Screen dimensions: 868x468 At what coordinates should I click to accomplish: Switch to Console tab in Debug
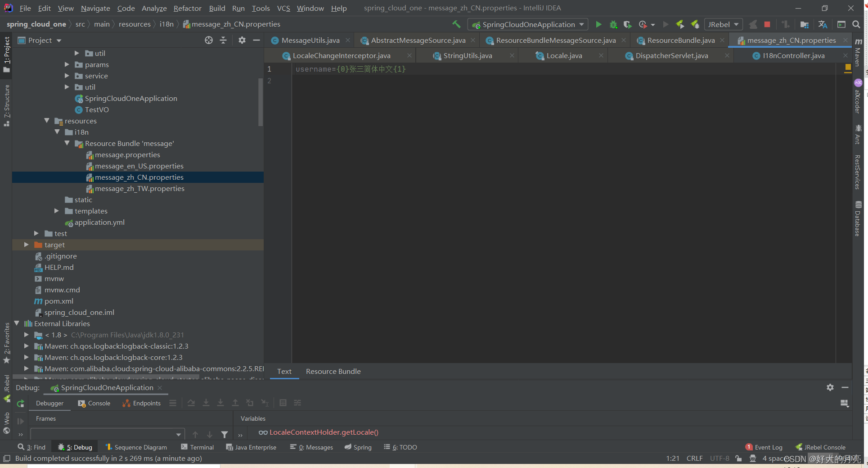94,403
